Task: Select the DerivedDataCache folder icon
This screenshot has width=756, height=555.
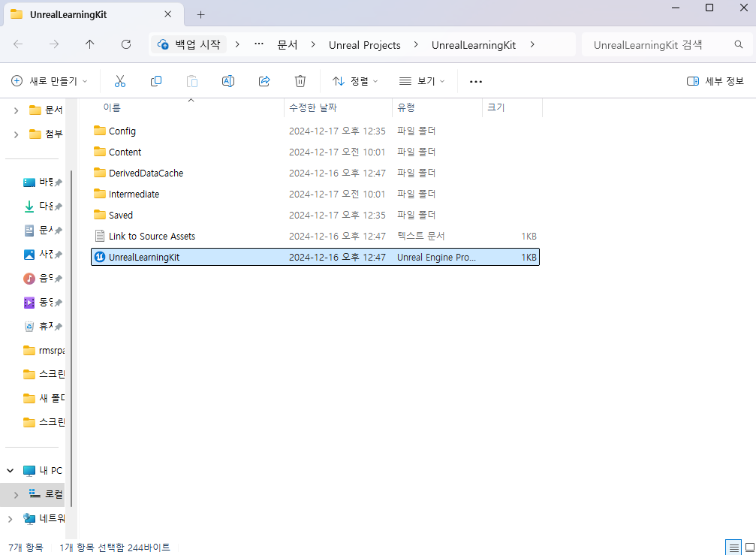Action: (100, 173)
